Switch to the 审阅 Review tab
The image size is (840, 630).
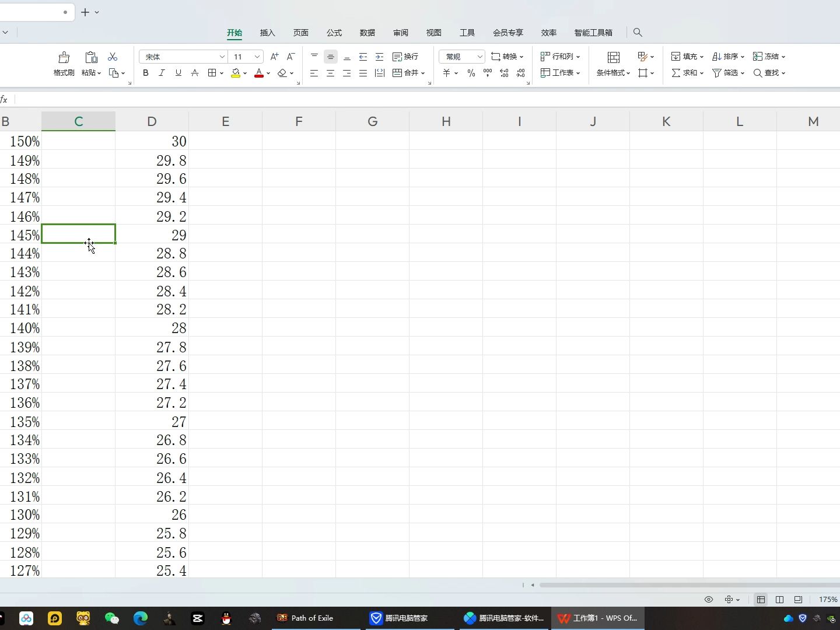400,33
